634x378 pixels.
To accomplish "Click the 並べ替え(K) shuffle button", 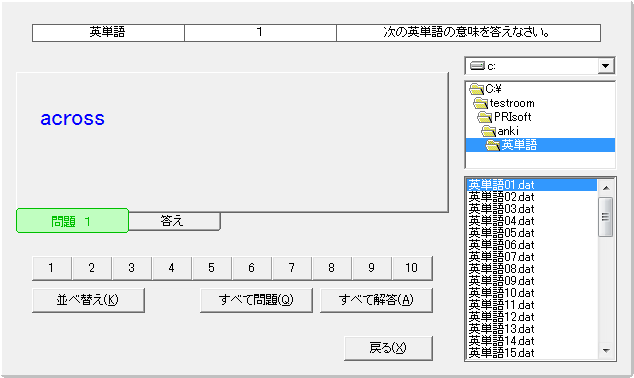I will 88,300.
